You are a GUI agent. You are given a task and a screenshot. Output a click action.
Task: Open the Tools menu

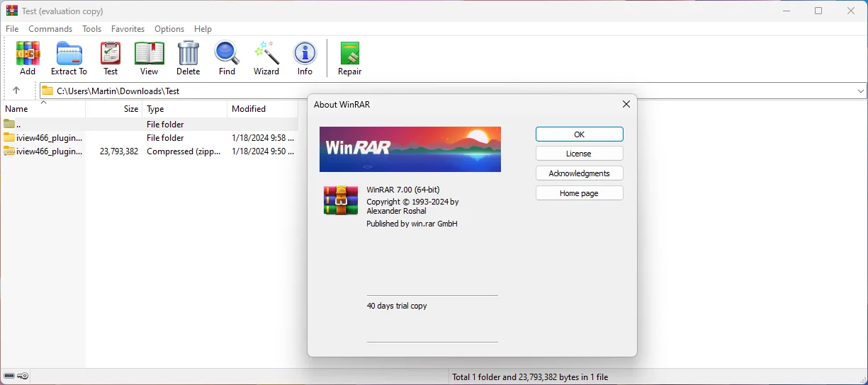92,29
